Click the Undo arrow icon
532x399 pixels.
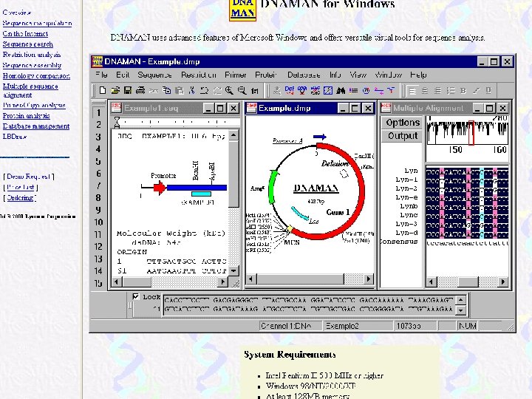(204, 90)
